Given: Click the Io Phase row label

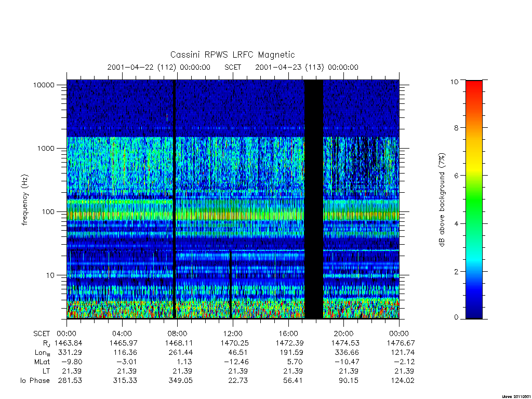Looking at the screenshot, I should click(x=35, y=381).
